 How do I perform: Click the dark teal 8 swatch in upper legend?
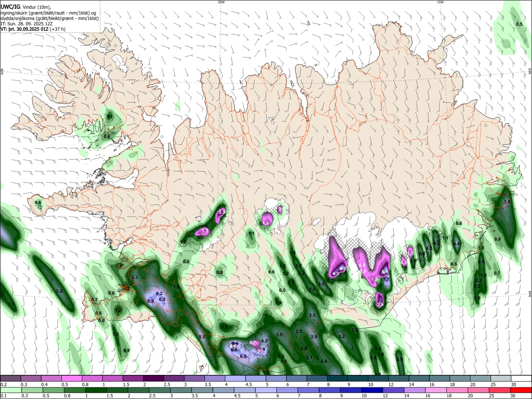point(337,378)
